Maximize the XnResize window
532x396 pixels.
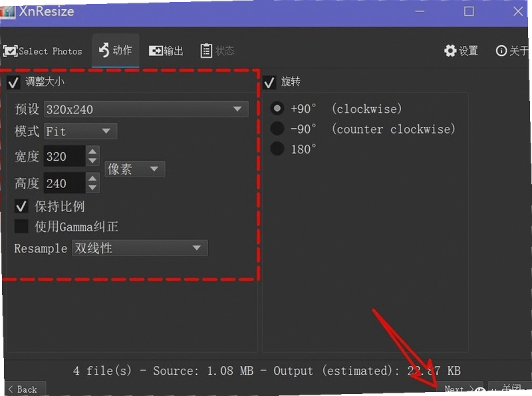pyautogui.click(x=469, y=11)
